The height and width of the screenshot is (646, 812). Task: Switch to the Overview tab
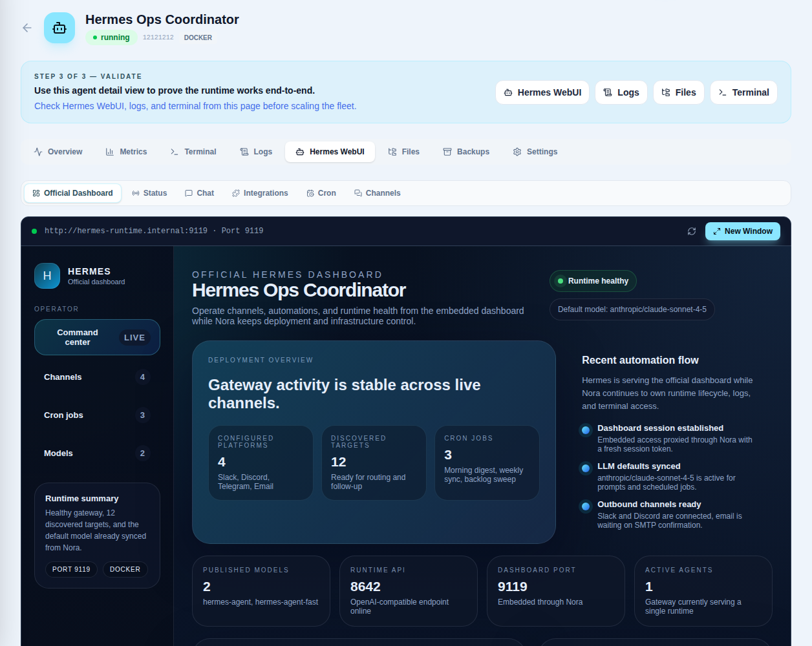58,152
